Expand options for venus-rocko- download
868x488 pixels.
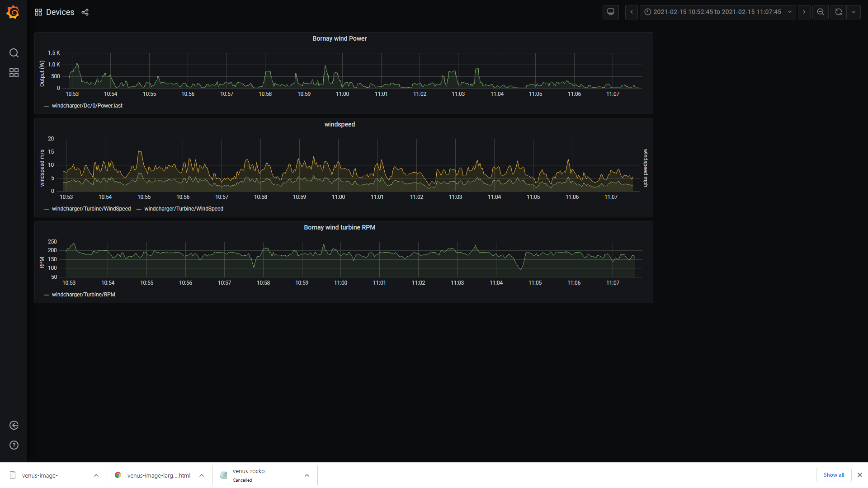307,475
